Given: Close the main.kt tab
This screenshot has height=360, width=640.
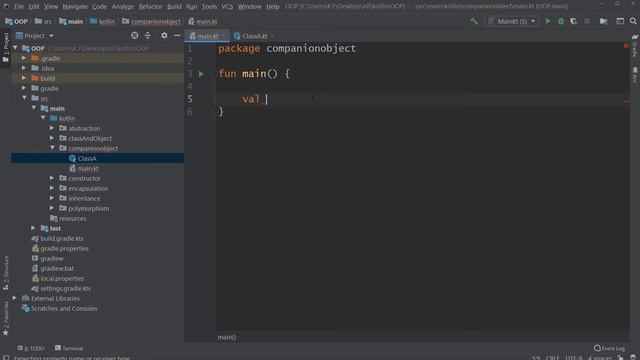Looking at the screenshot, I should pyautogui.click(x=224, y=36).
